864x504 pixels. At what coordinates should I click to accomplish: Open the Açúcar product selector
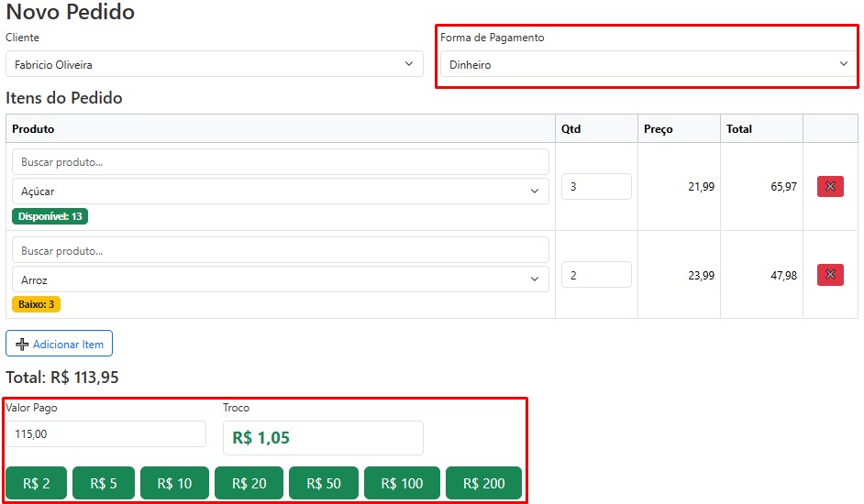(x=280, y=192)
